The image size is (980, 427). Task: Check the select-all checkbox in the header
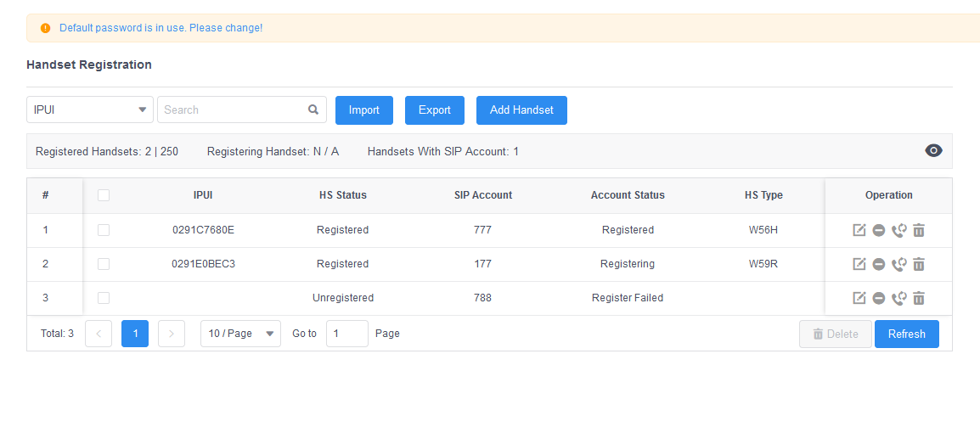click(x=104, y=195)
